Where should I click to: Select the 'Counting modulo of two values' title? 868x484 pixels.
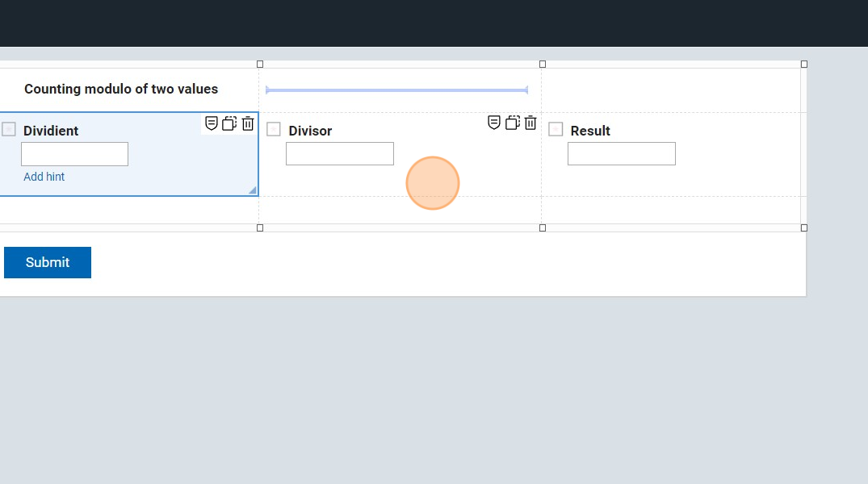121,89
